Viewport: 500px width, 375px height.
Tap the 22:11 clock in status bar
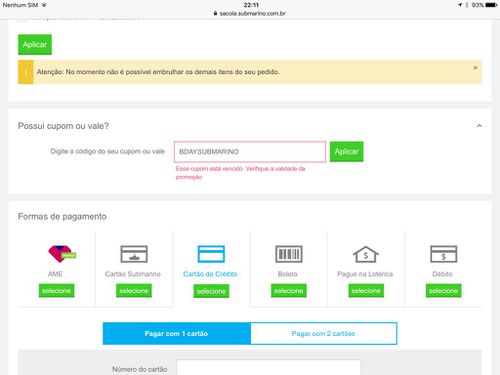coord(251,5)
